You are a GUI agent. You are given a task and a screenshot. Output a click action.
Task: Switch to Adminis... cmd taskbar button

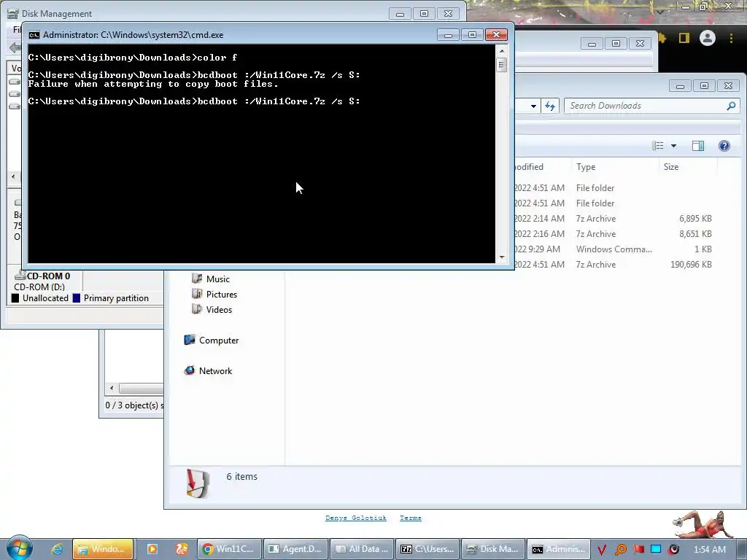point(560,549)
